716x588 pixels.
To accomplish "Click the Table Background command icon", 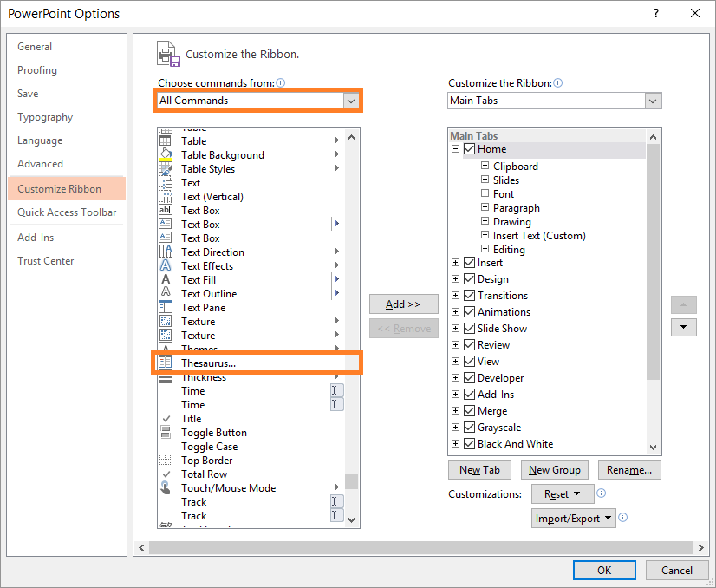I will 166,155.
